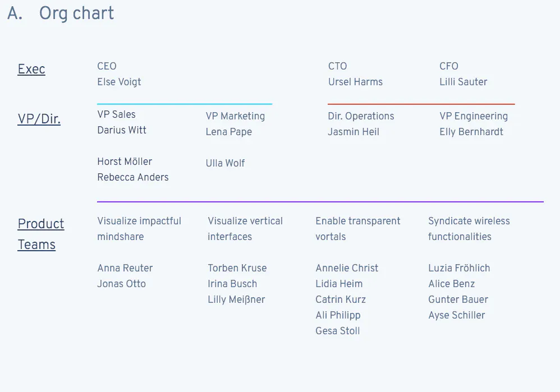Click CFO Lilli Sauter's name
Viewport: 560px width, 392px height.
463,82
